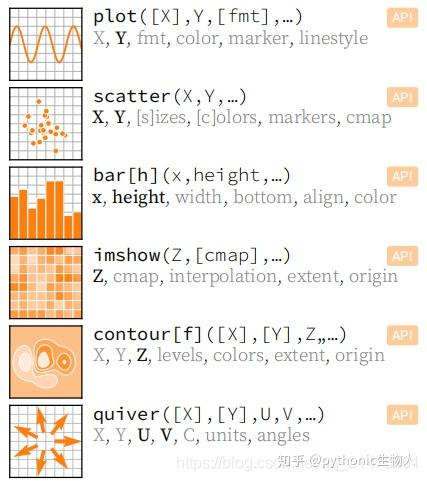Click the imshow(Z,[cmap],…) function signature
Image resolution: width=427 pixels, height=481 pixels.
[192, 255]
